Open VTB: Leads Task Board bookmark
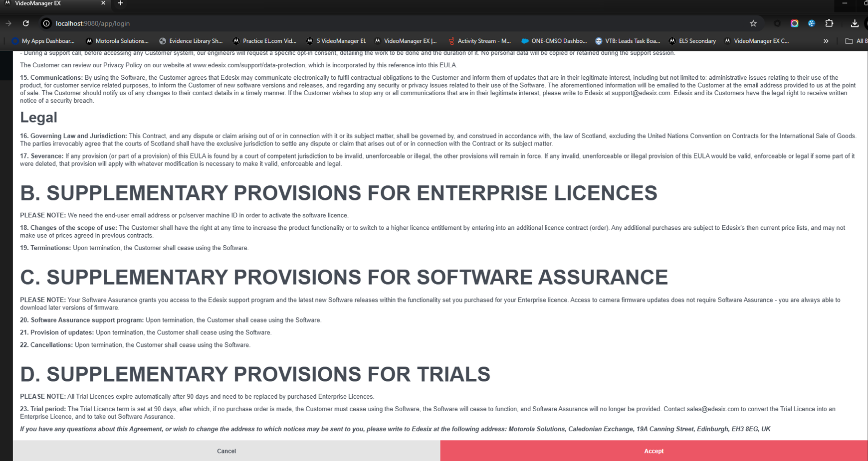This screenshot has height=461, width=868. point(628,41)
